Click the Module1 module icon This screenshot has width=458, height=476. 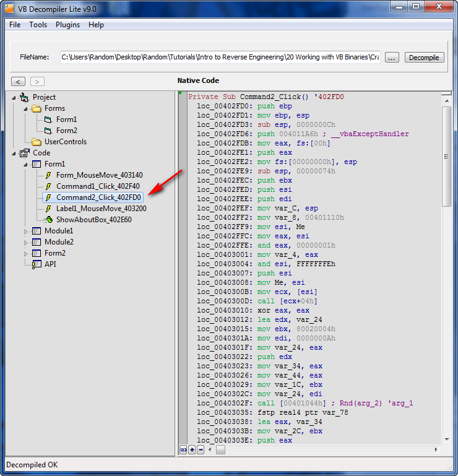(37, 231)
